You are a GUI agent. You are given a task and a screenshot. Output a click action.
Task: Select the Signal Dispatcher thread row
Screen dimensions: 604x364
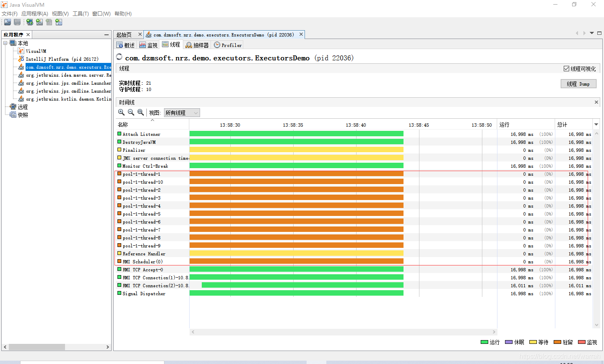(354, 294)
